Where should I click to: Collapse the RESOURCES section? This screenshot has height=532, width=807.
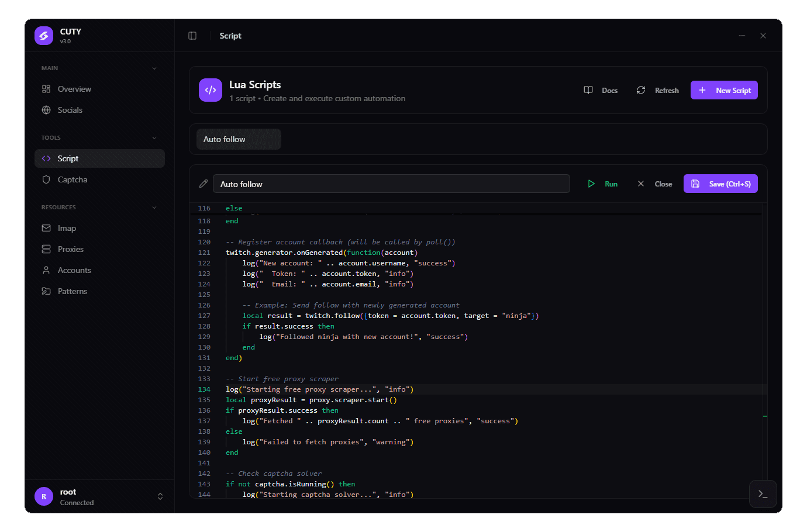click(154, 207)
